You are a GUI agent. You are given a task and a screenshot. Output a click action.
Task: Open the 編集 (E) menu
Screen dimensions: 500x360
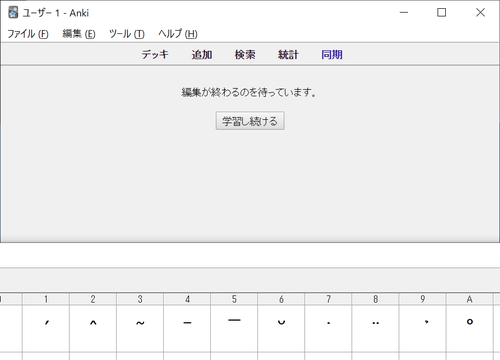tap(79, 34)
